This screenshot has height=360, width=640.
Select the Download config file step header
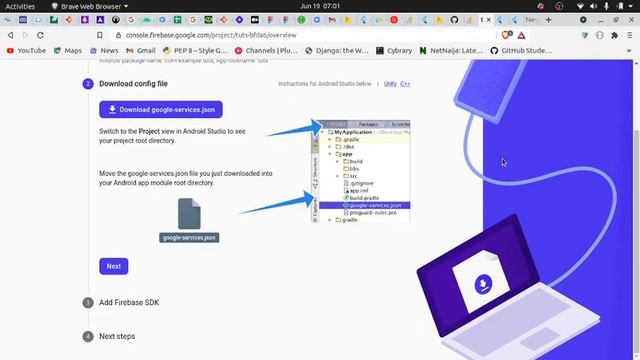coord(133,84)
